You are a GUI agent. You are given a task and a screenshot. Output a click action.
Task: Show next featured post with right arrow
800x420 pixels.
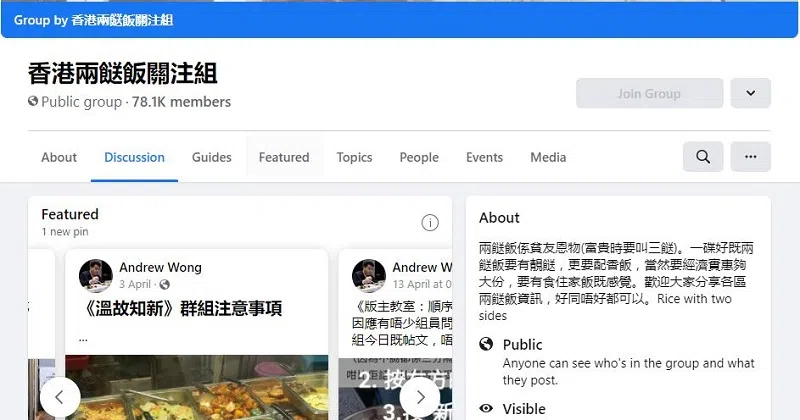tap(420, 397)
